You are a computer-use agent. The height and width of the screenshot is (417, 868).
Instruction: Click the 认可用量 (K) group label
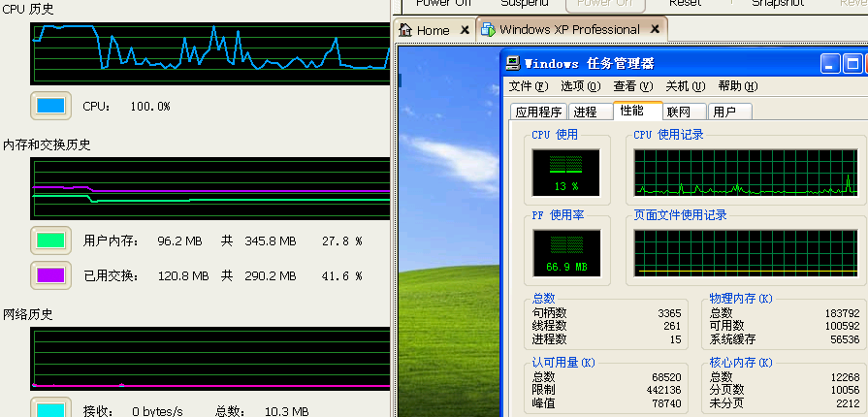[563, 363]
